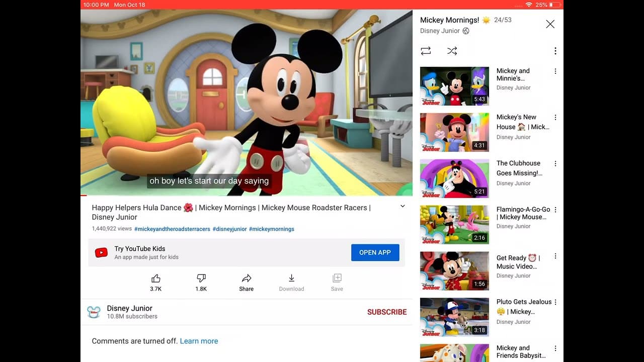Open #disneyjunior hashtag link
Viewport: 644px width, 362px height.
[229, 229]
